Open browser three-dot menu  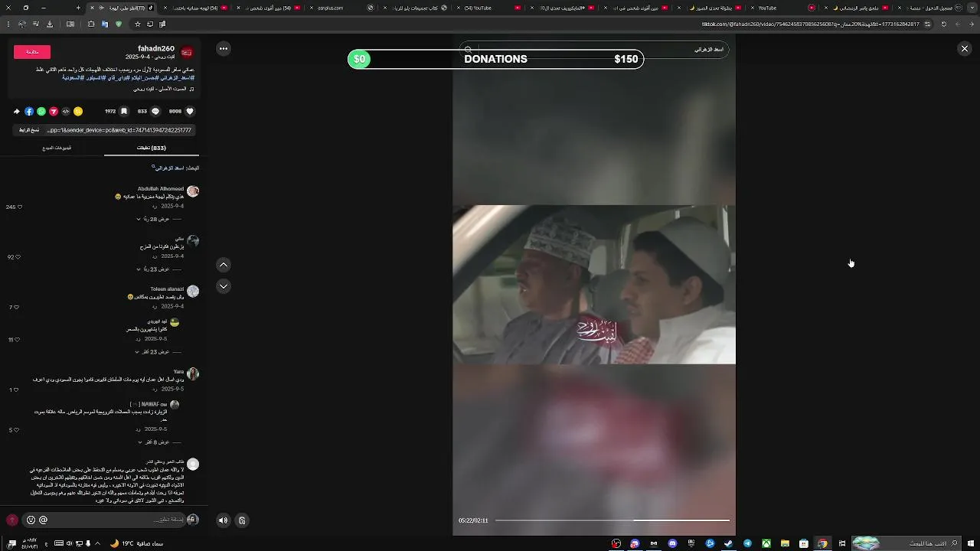(x=8, y=24)
